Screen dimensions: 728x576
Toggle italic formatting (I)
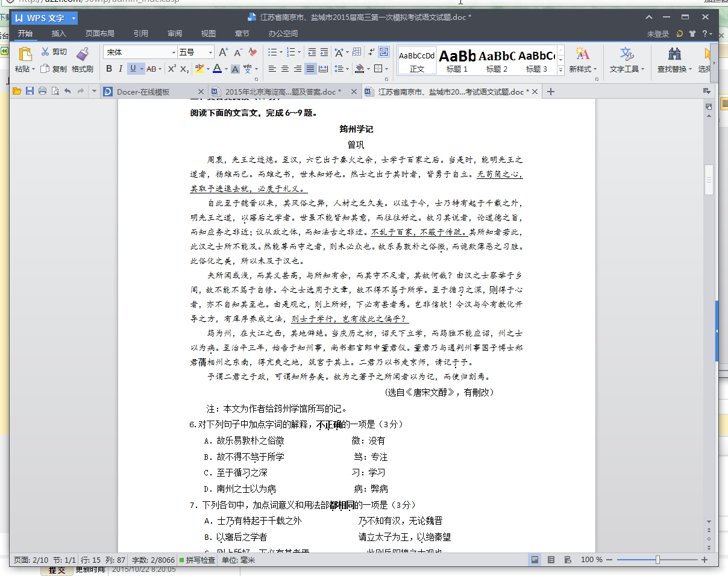tap(121, 69)
